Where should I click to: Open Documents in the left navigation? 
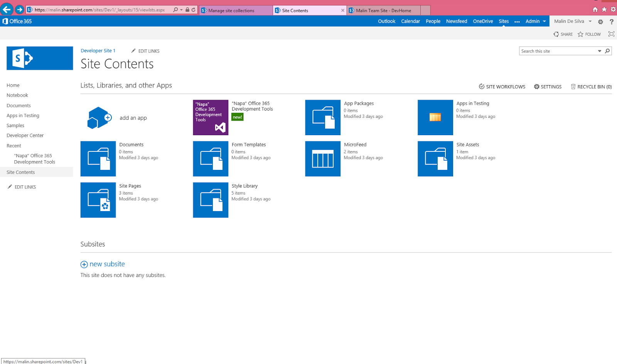[19, 105]
